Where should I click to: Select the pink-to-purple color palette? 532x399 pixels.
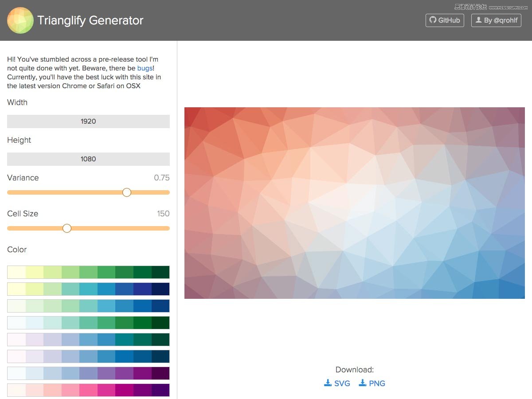point(88,390)
